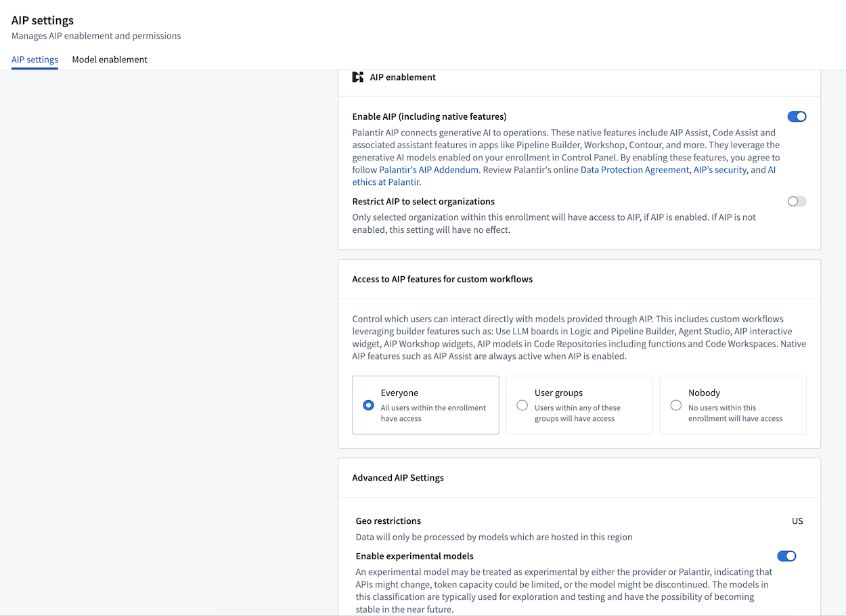Click the Manages AIP enablement subtitle text
This screenshot has height=616, width=846.
96,36
